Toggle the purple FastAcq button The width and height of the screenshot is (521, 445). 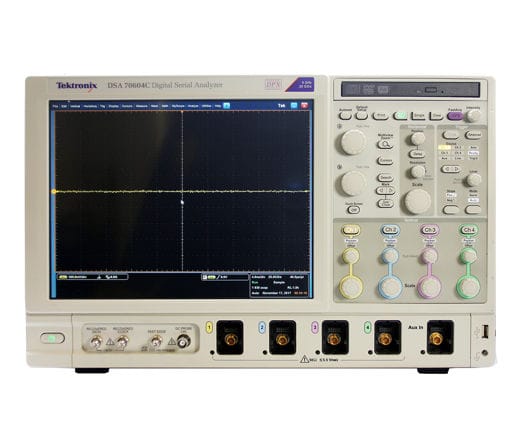pos(455,116)
